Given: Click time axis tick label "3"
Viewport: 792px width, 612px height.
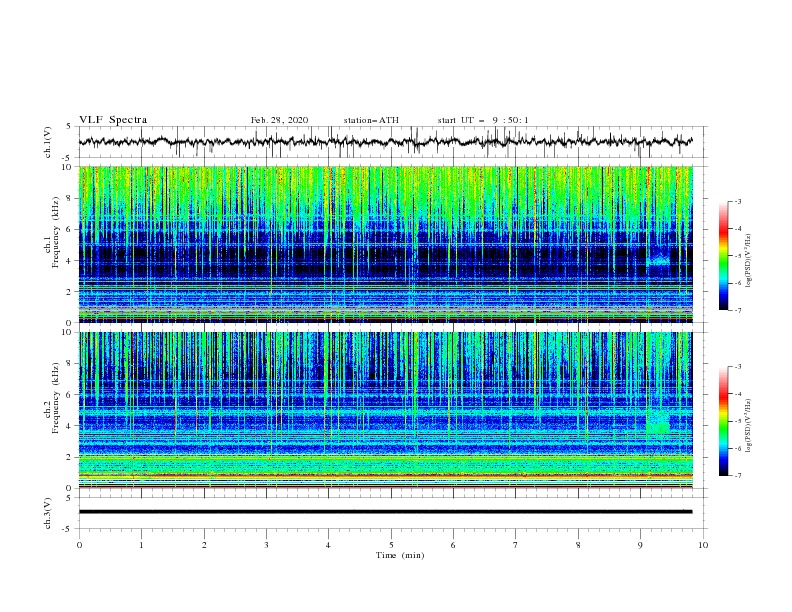Looking at the screenshot, I should [266, 545].
